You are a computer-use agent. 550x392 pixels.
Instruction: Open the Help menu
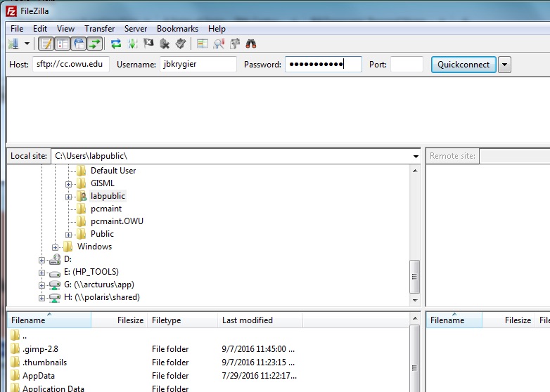[x=217, y=29]
